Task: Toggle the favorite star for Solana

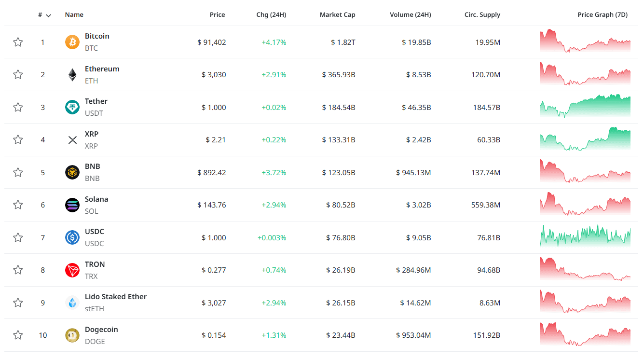Action: click(x=18, y=205)
